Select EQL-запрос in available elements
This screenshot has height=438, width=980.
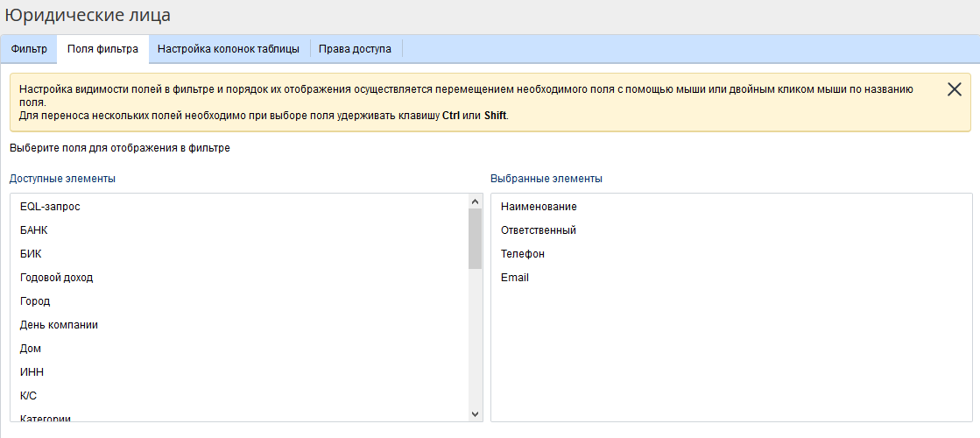[56, 207]
